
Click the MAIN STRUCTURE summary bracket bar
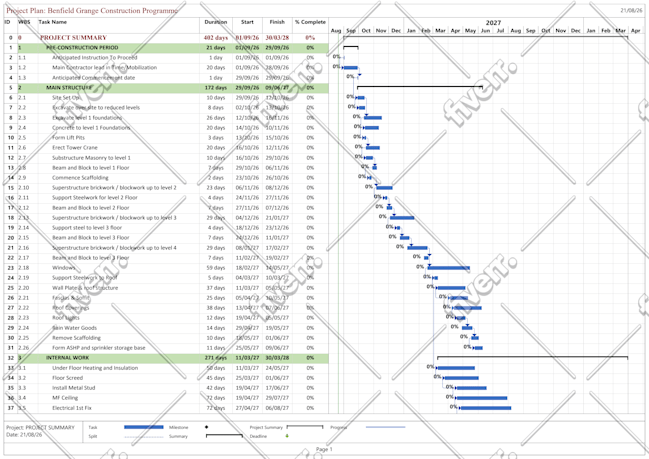tap(420, 87)
